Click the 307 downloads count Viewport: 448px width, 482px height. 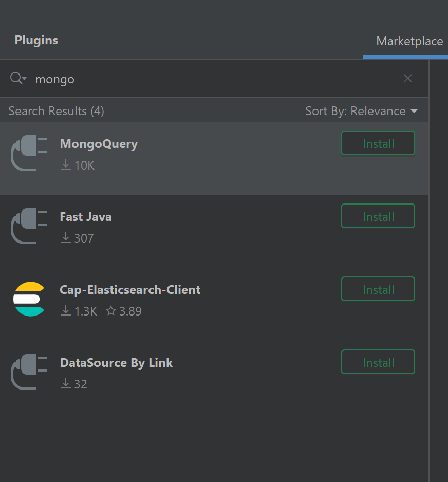point(77,238)
